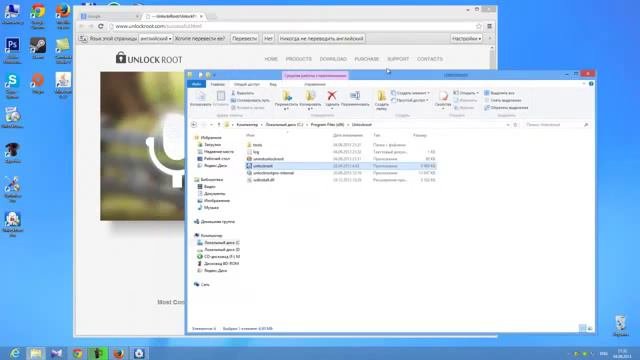Click the Move to folder icon
Viewport: 640px width, 360px height.
pyautogui.click(x=287, y=96)
